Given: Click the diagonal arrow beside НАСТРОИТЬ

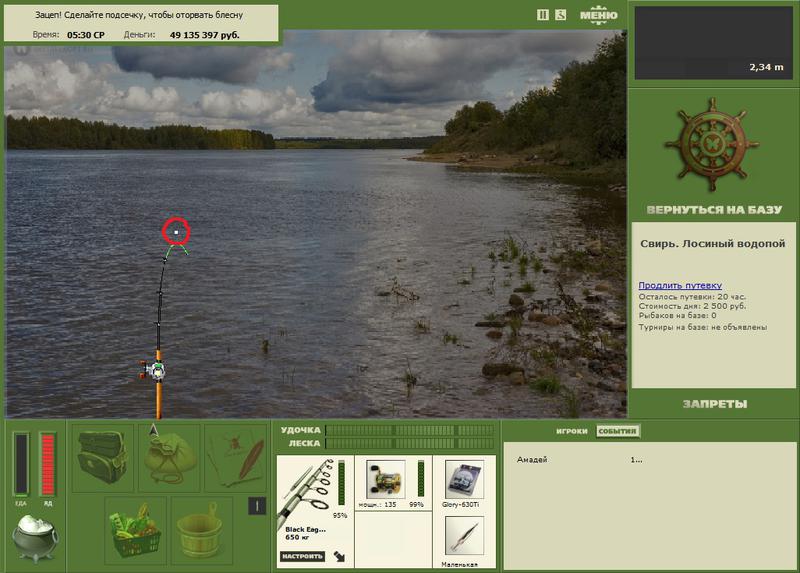Looking at the screenshot, I should [x=339, y=556].
